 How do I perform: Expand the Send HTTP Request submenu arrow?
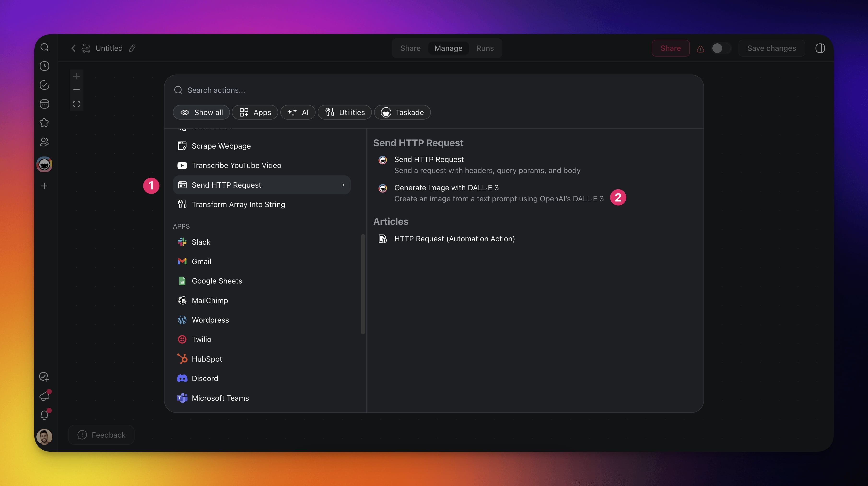click(x=343, y=185)
